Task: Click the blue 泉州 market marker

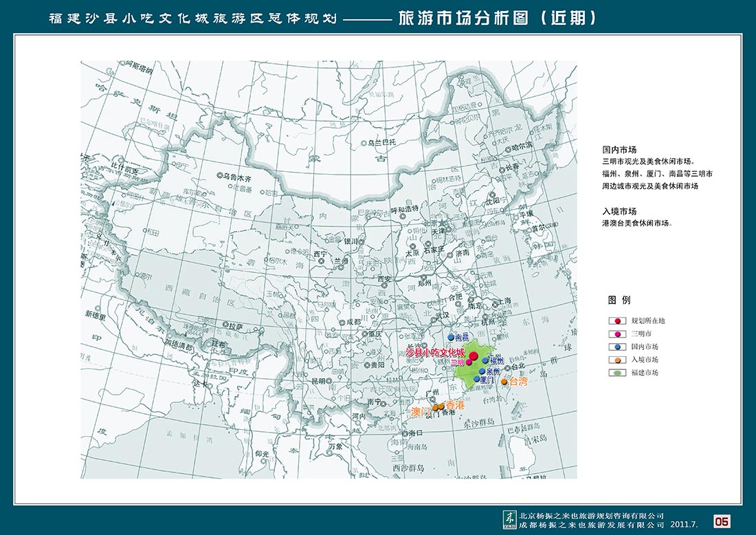Action: point(481,371)
